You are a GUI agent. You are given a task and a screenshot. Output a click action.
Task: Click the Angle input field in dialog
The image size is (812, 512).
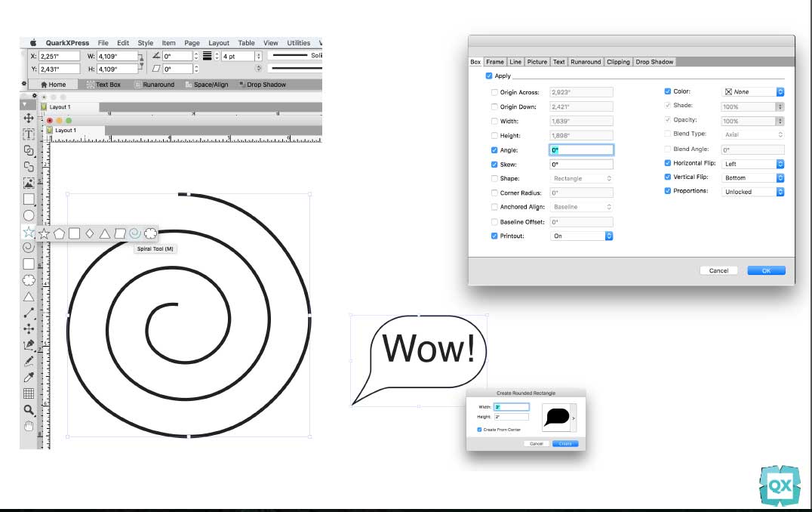click(581, 150)
